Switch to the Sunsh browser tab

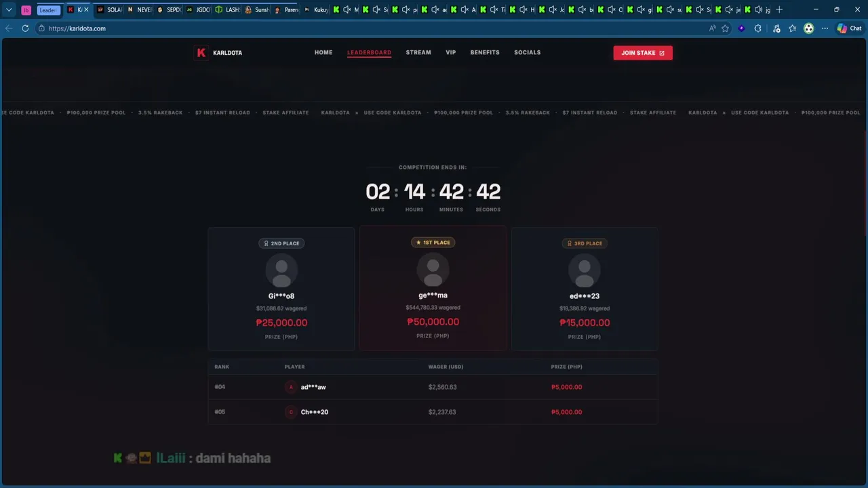pos(256,9)
